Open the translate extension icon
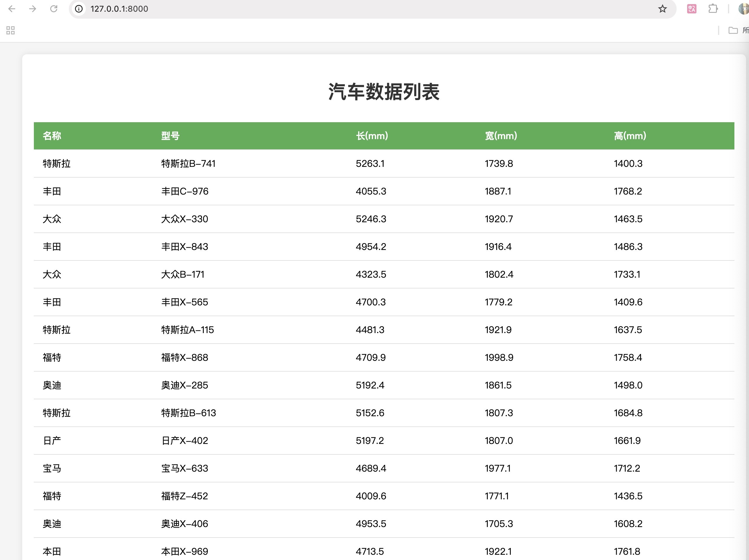 (692, 9)
